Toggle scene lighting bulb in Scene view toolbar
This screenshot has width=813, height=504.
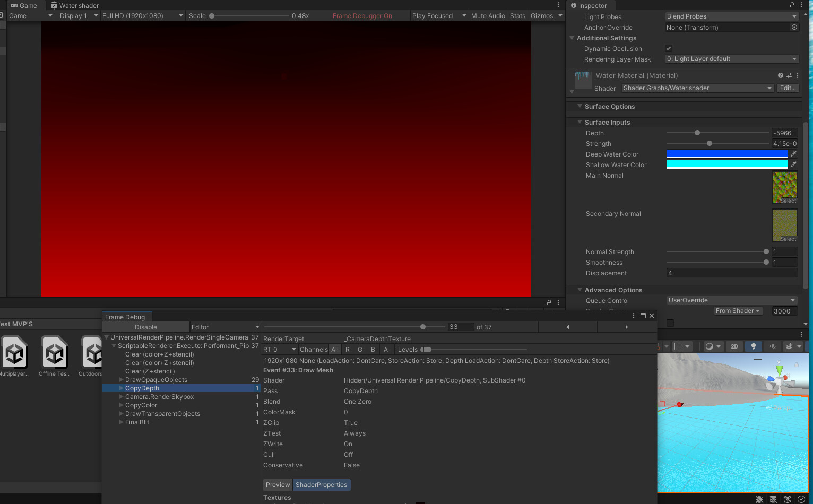tap(753, 346)
